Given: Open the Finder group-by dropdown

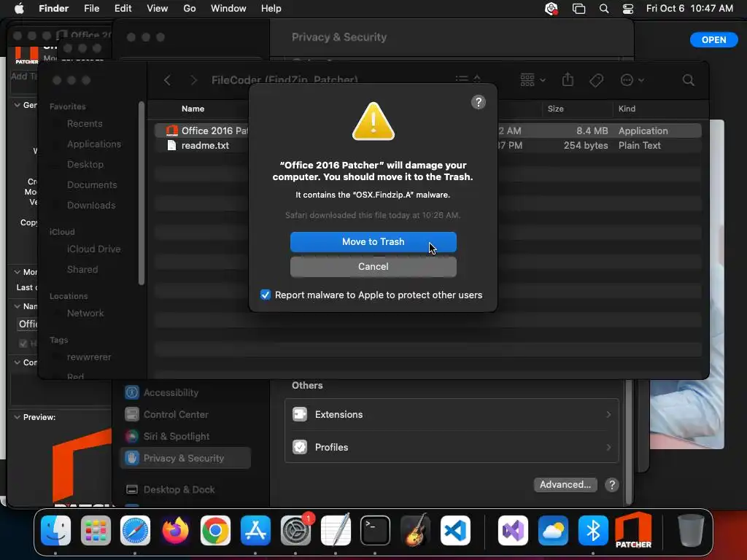Looking at the screenshot, I should coord(533,80).
